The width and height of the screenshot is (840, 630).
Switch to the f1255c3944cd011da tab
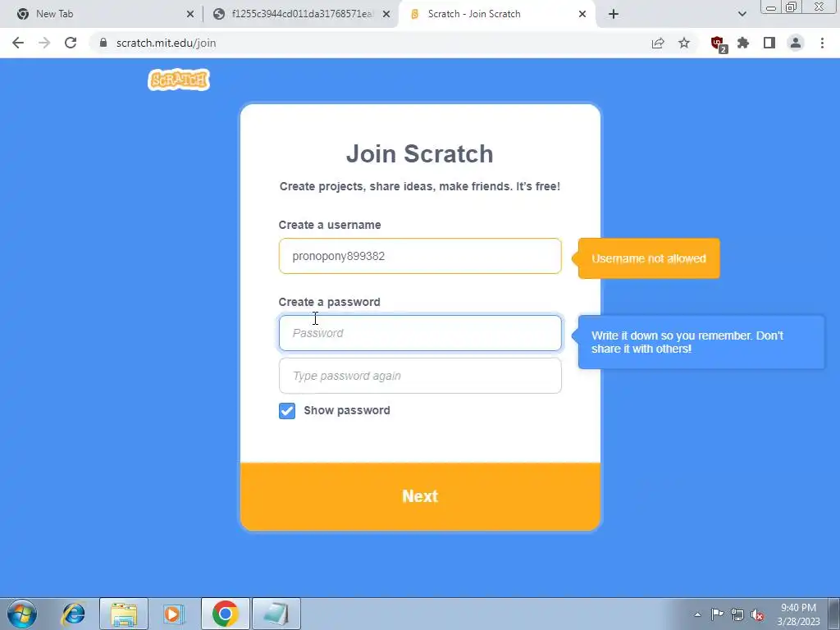(300, 14)
